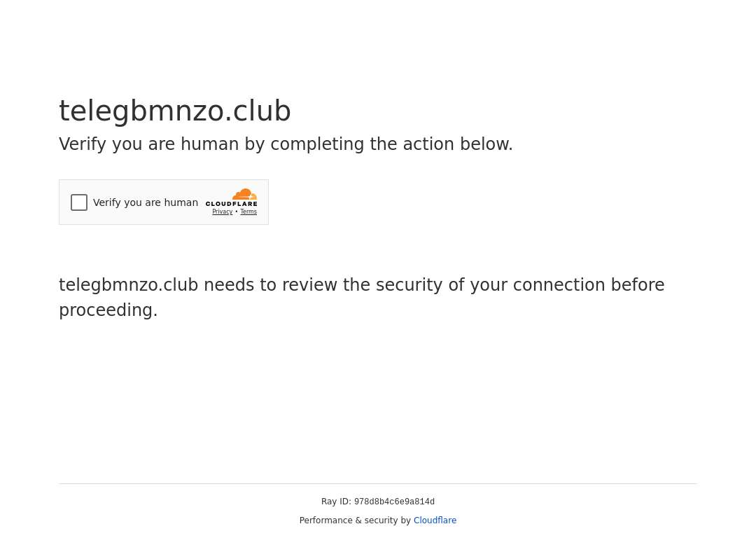Image resolution: width=756 pixels, height=538 pixels.
Task: Click 'security of your connection' phrase
Action: 490,285
